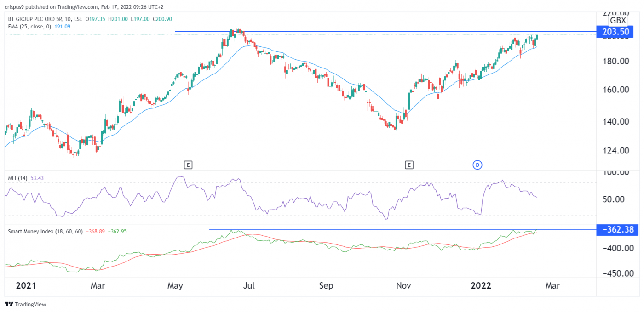Click the Nov label on time axis
The width and height of the screenshot is (644, 312).
click(403, 286)
